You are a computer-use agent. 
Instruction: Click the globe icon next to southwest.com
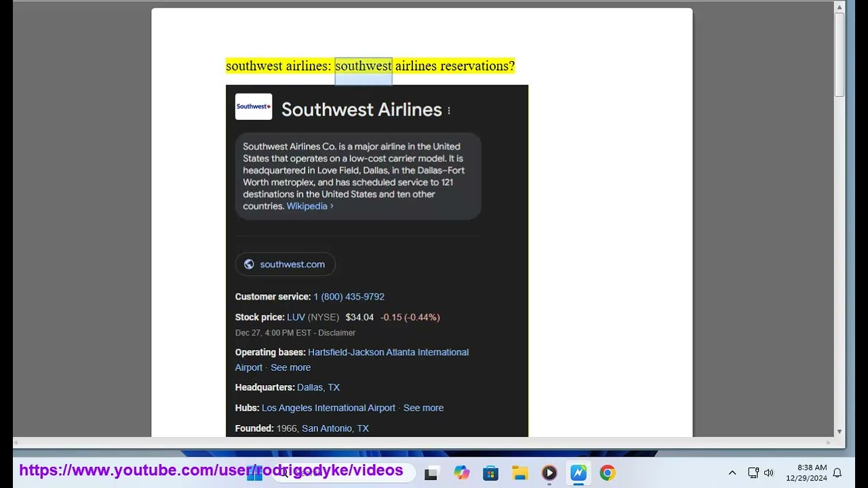click(249, 264)
